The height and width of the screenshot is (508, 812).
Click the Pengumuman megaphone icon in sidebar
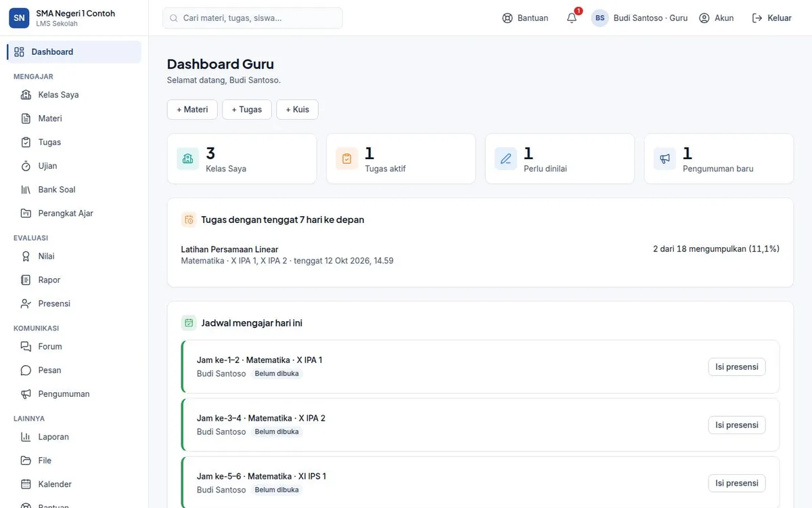(26, 394)
